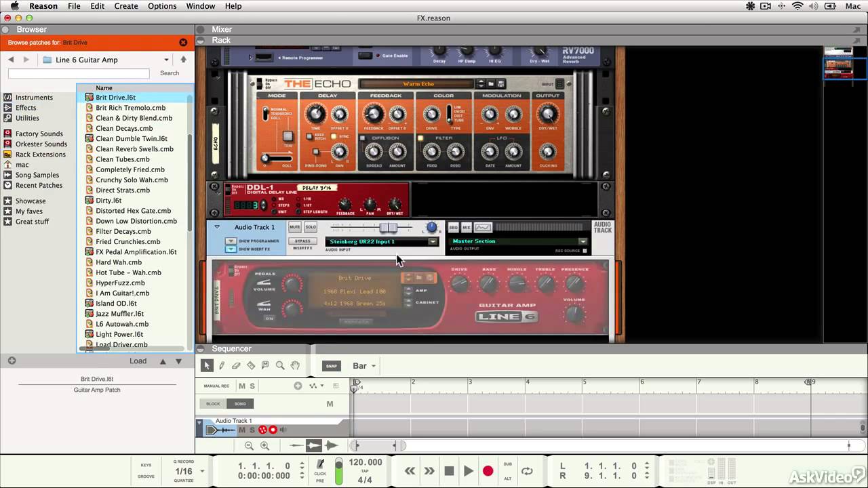Viewport: 868px width, 488px height.
Task: Click the transport Record button
Action: (x=488, y=470)
